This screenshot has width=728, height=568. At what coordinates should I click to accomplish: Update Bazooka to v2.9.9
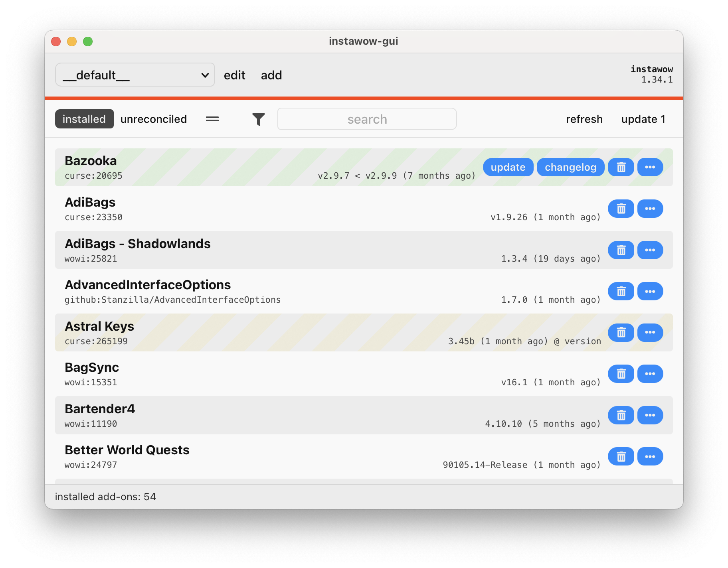pos(508,167)
